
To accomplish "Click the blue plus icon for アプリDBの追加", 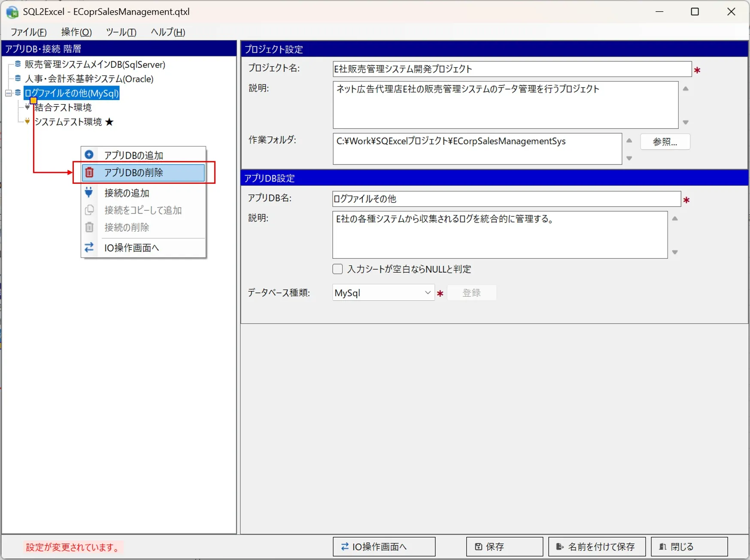I will tap(89, 155).
